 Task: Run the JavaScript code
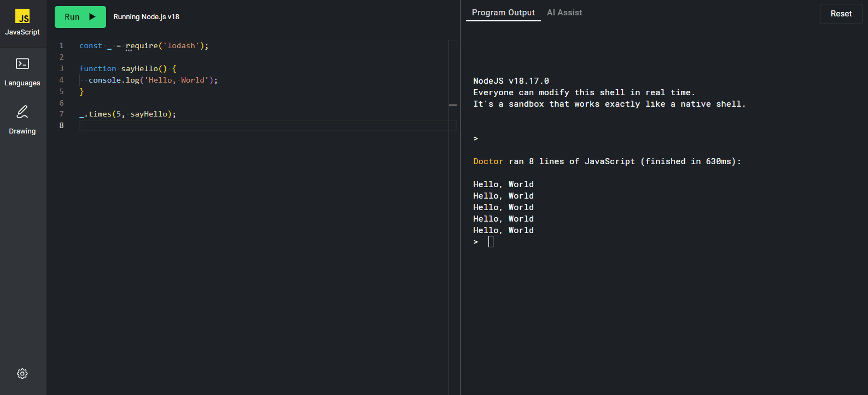tap(80, 17)
